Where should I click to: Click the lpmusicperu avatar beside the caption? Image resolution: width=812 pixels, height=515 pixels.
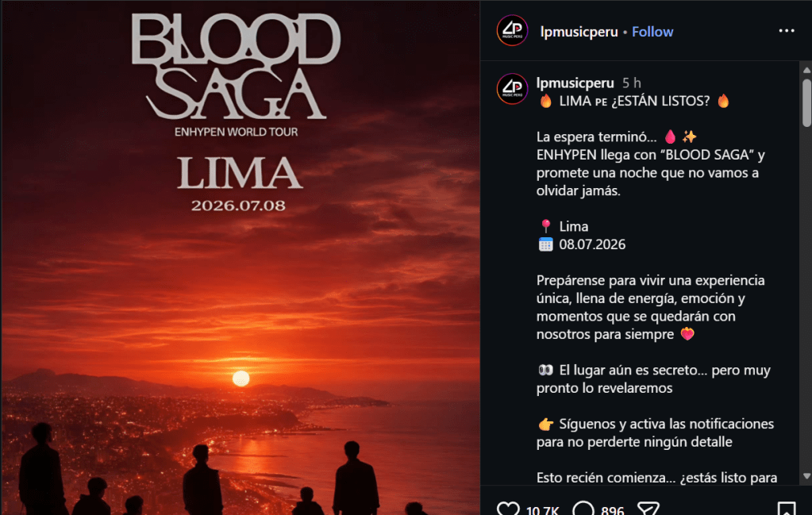point(512,89)
